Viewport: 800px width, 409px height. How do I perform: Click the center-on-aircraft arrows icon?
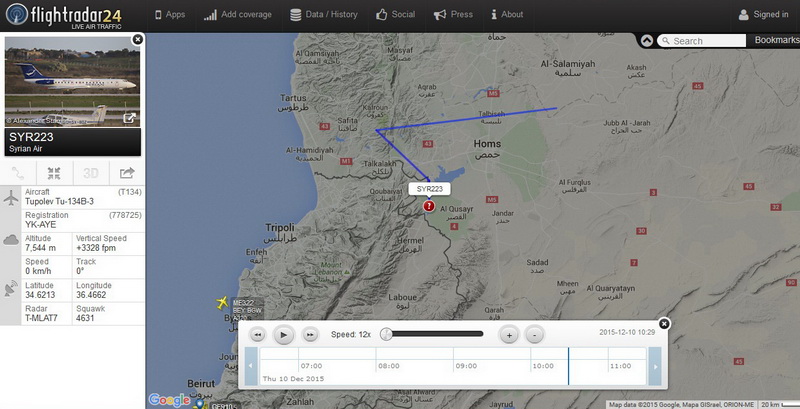click(54, 173)
